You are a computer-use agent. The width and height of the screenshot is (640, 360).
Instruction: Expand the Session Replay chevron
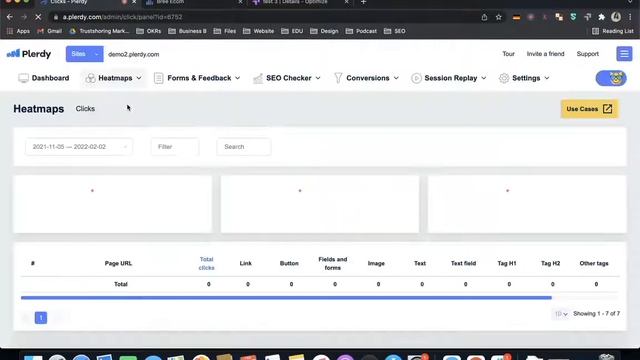coord(484,78)
